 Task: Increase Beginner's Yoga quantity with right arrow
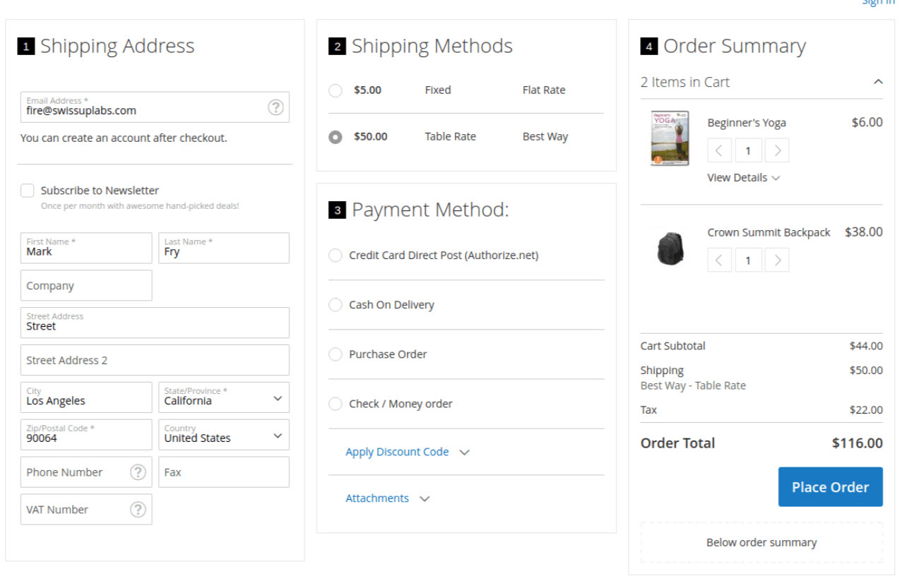point(777,150)
